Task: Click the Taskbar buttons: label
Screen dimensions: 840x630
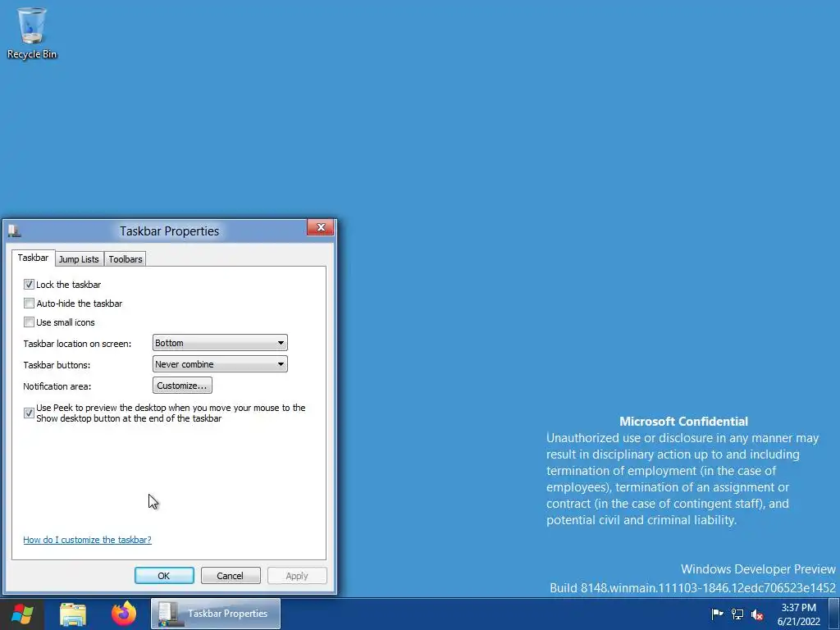Action: [x=57, y=365]
